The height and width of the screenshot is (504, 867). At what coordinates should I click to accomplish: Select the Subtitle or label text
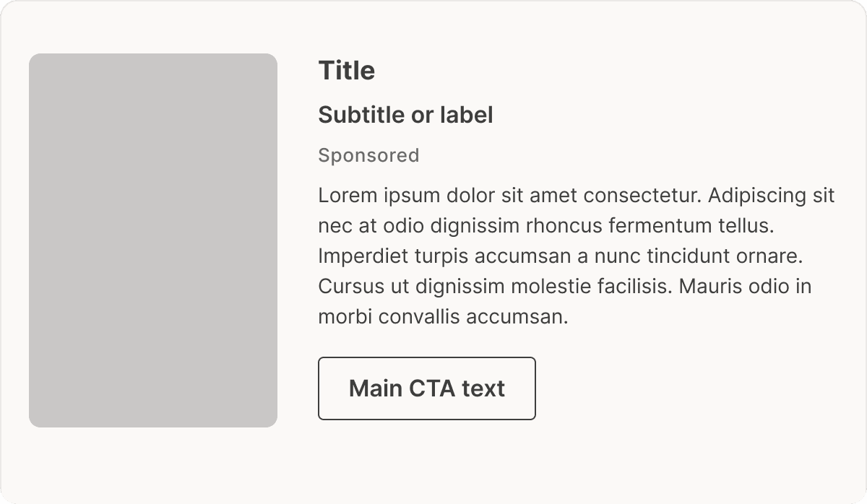click(405, 115)
